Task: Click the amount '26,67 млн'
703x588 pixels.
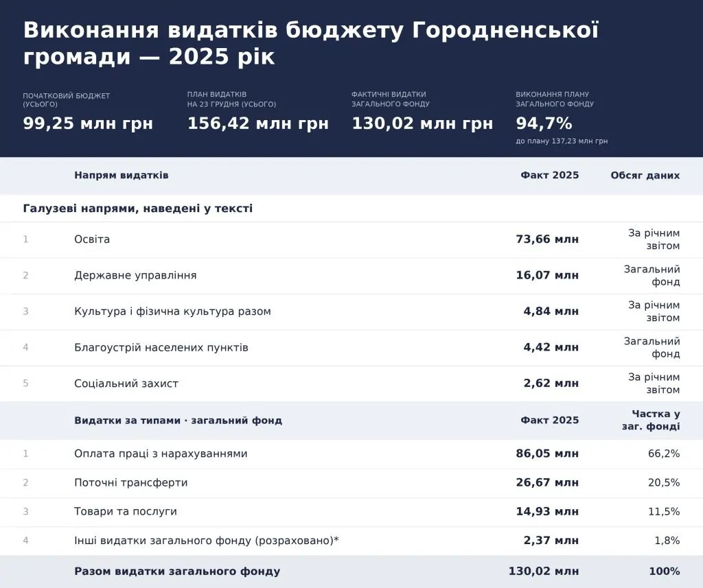Action: [547, 482]
